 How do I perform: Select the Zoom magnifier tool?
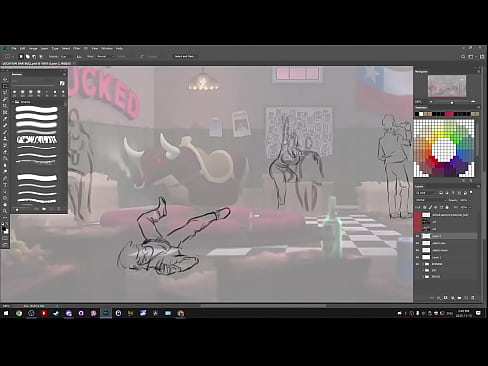coord(5,211)
